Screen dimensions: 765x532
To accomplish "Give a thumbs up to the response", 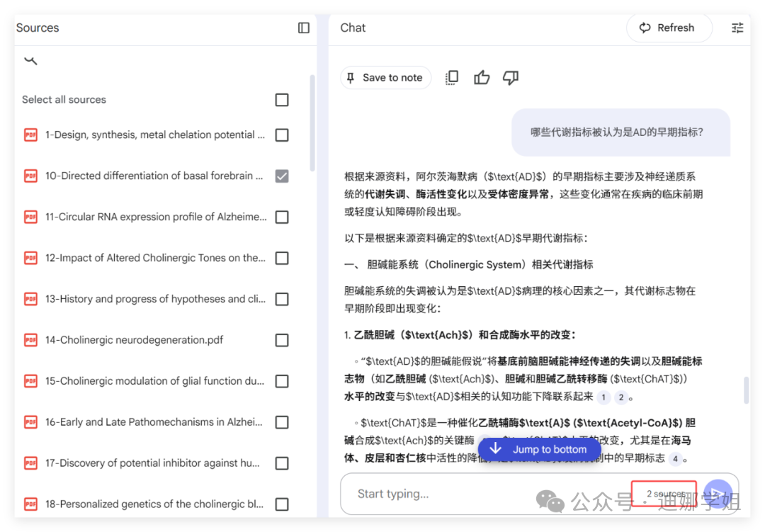I will point(482,77).
